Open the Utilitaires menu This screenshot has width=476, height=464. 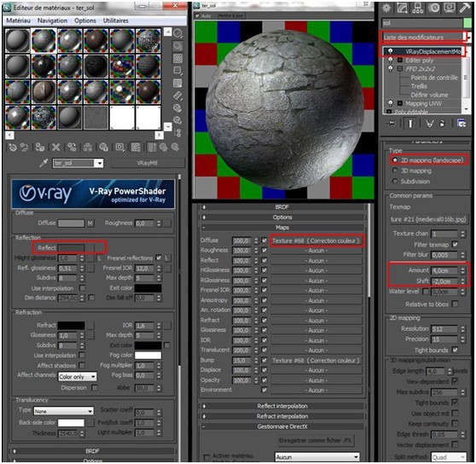tap(116, 20)
